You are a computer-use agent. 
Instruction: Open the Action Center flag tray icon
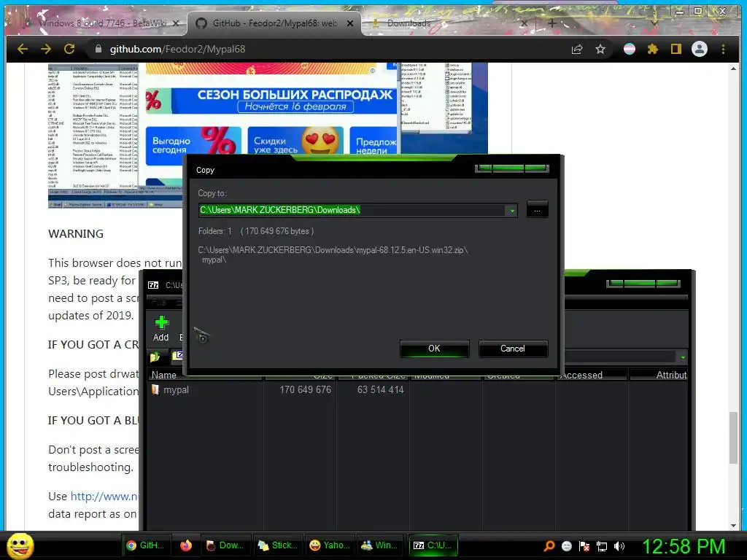tap(584, 546)
